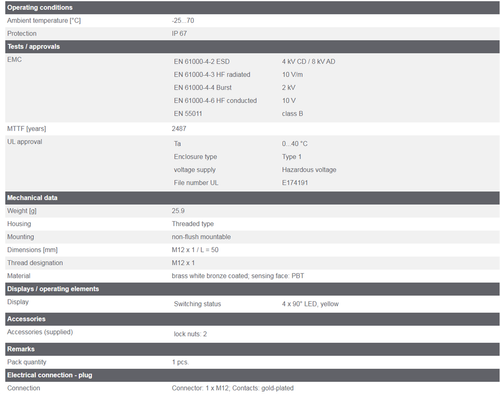Select the voltage supply sub-label

(194, 170)
